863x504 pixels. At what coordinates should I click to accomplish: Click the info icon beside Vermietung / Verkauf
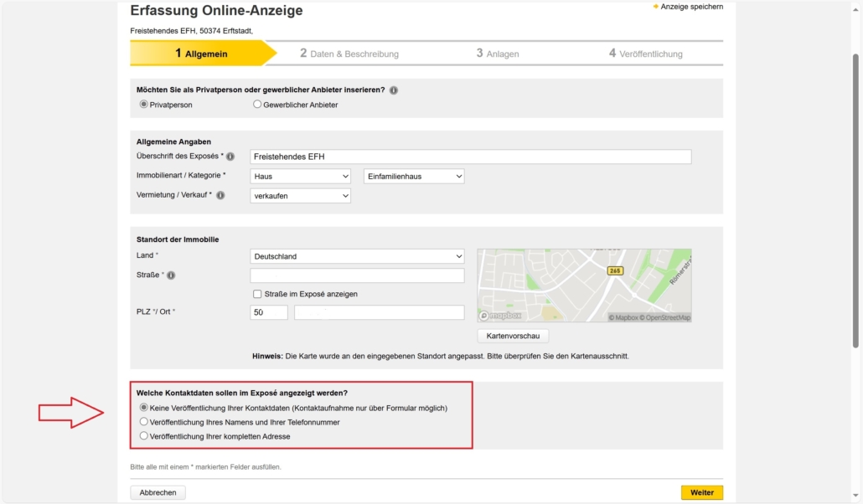(221, 195)
